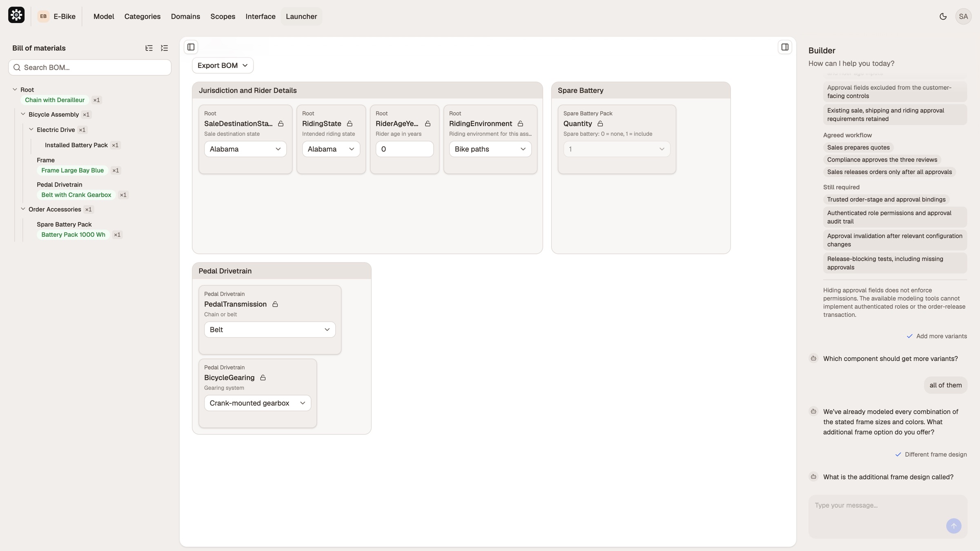Viewport: 980px width, 551px height.
Task: Open the SaleDestinationState Alabama dropdown
Action: [245, 149]
